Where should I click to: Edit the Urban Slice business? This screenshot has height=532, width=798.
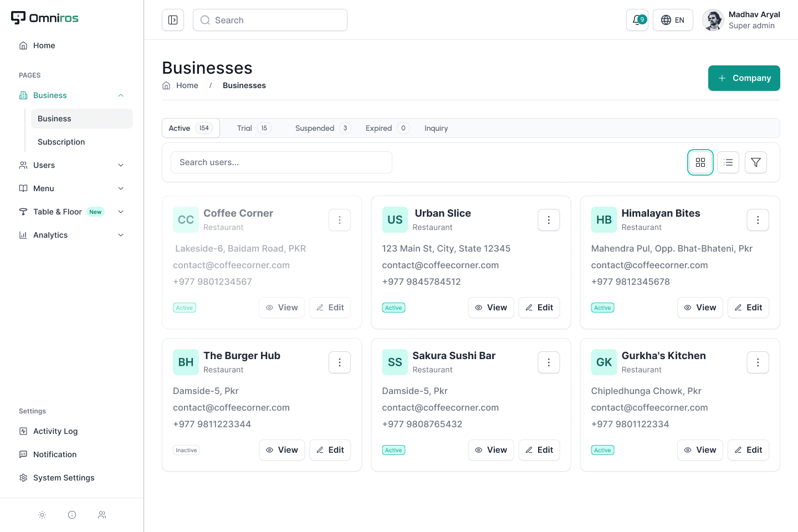click(539, 308)
